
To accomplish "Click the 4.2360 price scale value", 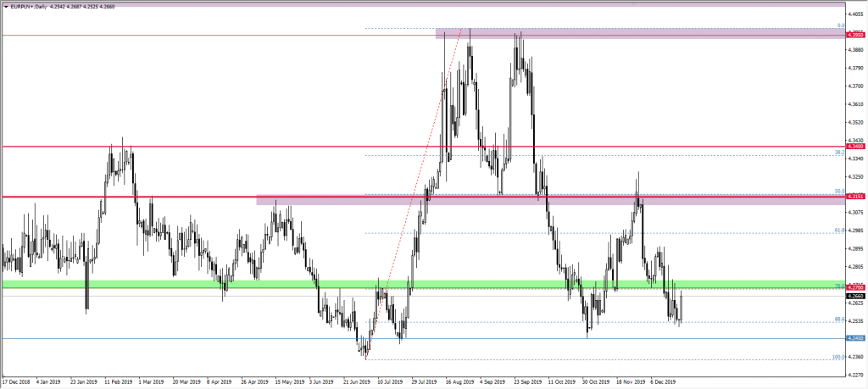I will pos(856,357).
